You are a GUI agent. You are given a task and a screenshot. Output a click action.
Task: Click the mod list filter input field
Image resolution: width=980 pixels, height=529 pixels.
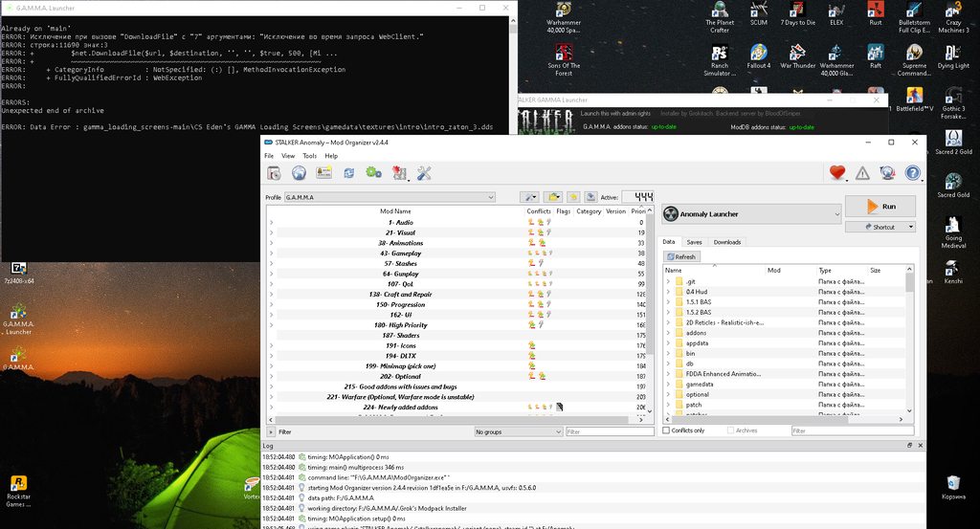tap(610, 431)
